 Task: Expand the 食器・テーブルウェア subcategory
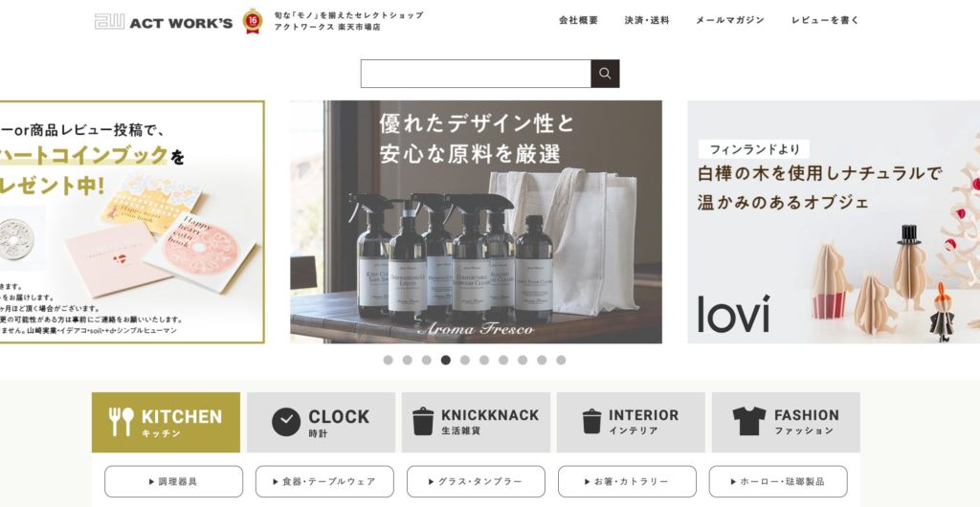point(324,481)
